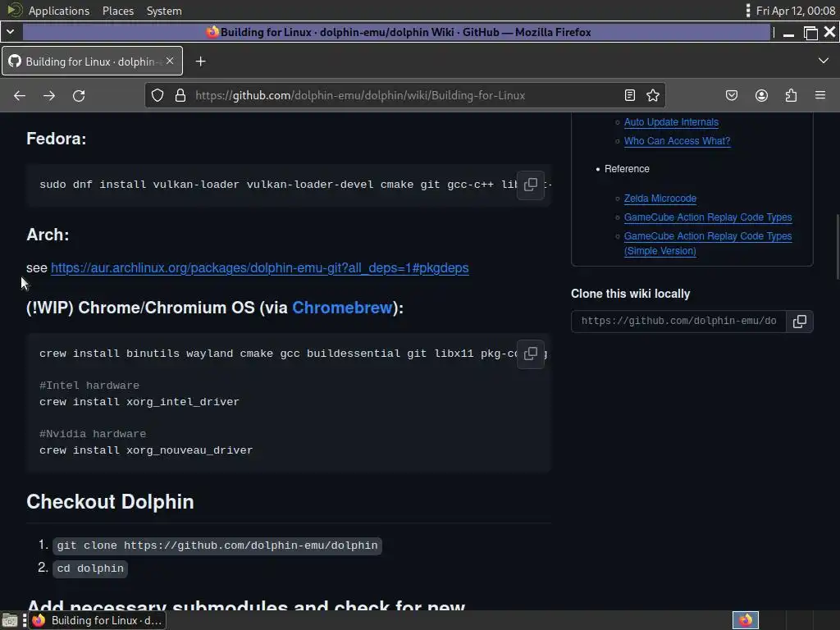This screenshot has width=840, height=630.
Task: Click the #Nvidia hardware comment
Action: (x=92, y=434)
